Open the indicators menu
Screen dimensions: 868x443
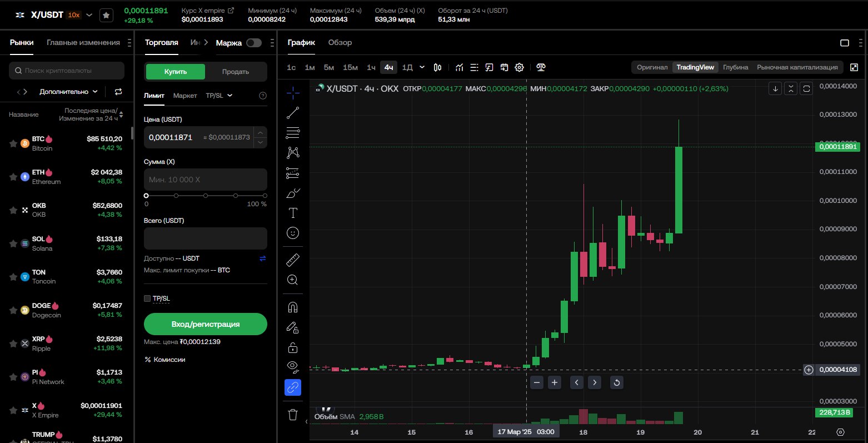coord(460,67)
